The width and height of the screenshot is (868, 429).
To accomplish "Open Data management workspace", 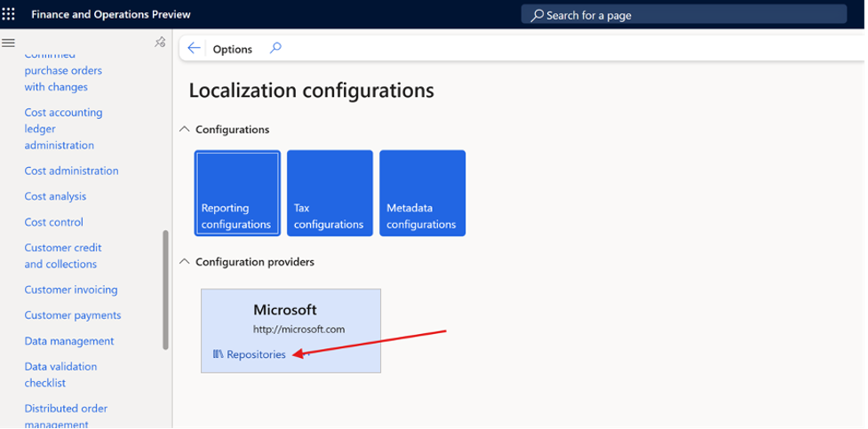I will tap(69, 341).
